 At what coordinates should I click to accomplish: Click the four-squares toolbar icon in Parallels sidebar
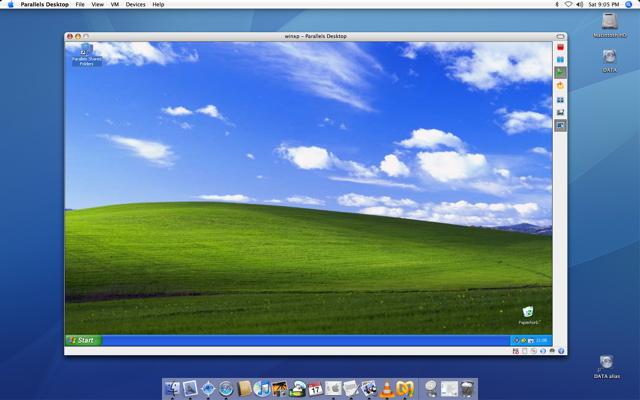coord(560,100)
